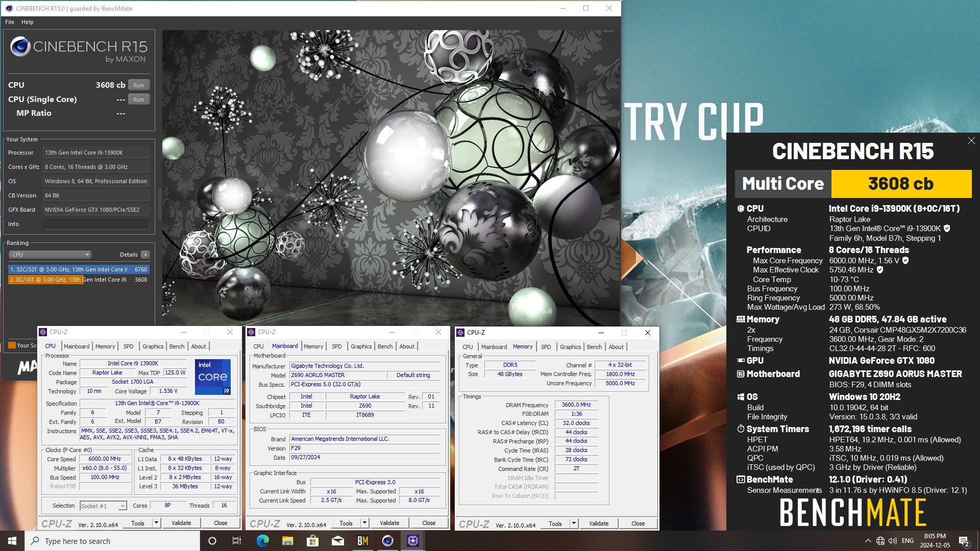Open the Ranking CPU dropdown
Image resolution: width=980 pixels, height=551 pixels.
[50, 255]
